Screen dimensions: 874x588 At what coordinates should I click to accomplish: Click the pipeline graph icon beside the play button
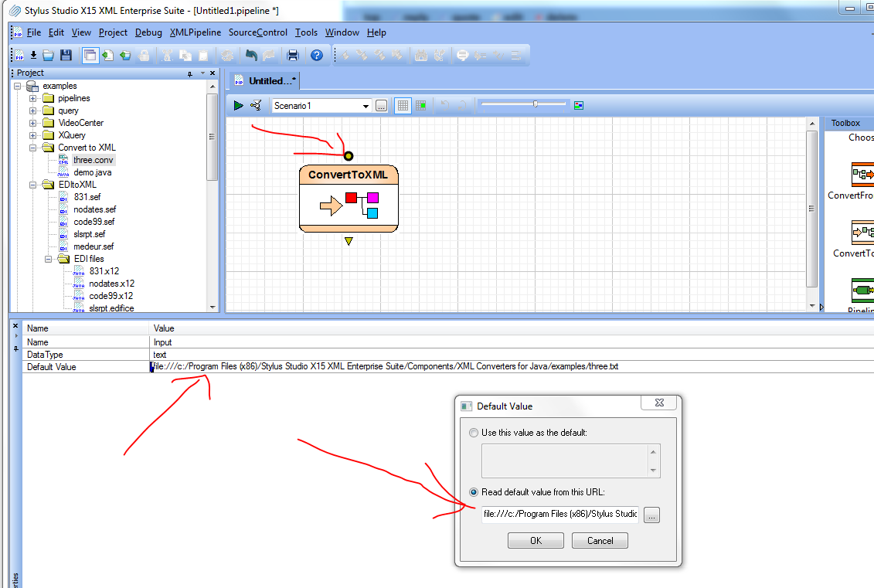coord(256,105)
